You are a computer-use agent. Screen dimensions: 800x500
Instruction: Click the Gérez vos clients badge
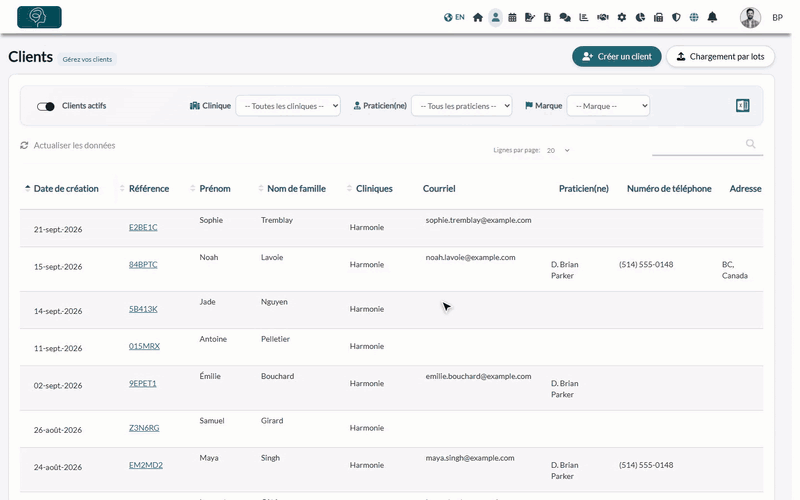[x=87, y=59]
